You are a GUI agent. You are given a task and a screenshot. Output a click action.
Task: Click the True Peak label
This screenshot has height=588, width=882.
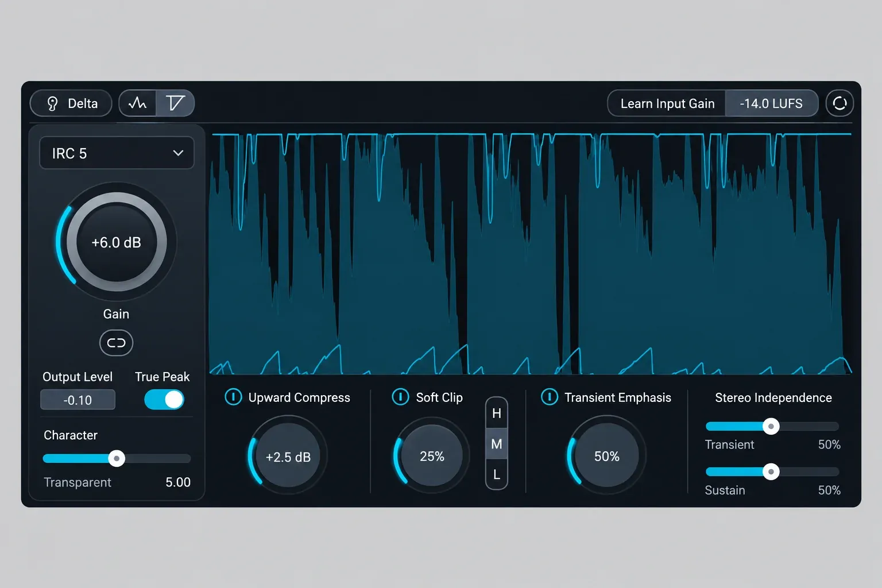pyautogui.click(x=163, y=377)
